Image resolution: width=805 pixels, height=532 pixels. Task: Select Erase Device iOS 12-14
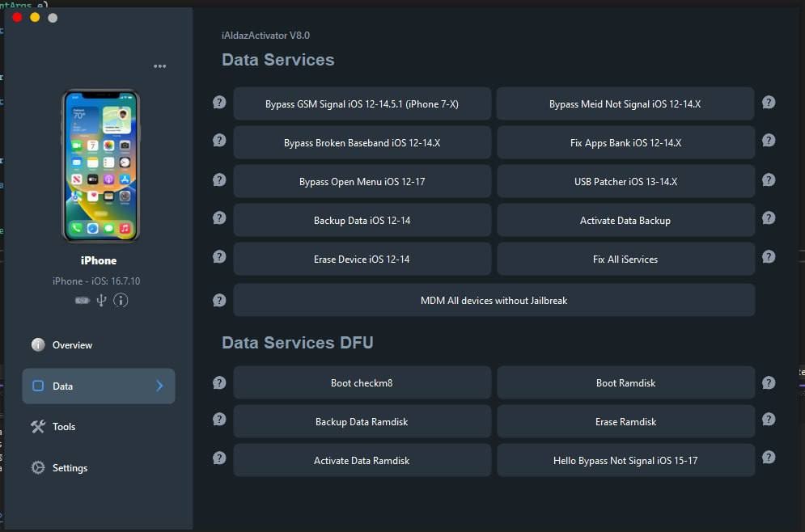(x=362, y=259)
